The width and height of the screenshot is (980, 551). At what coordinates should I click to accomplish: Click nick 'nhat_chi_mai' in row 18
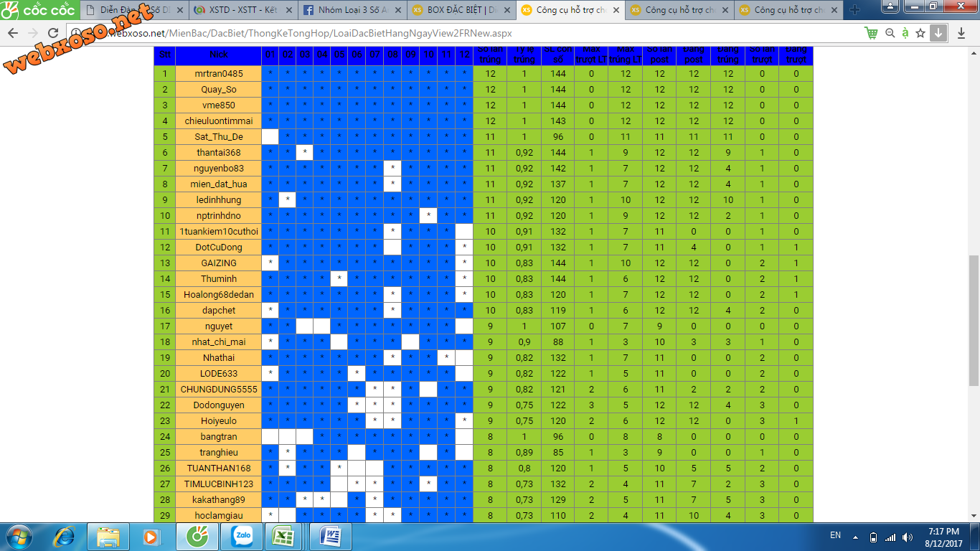[x=219, y=342]
